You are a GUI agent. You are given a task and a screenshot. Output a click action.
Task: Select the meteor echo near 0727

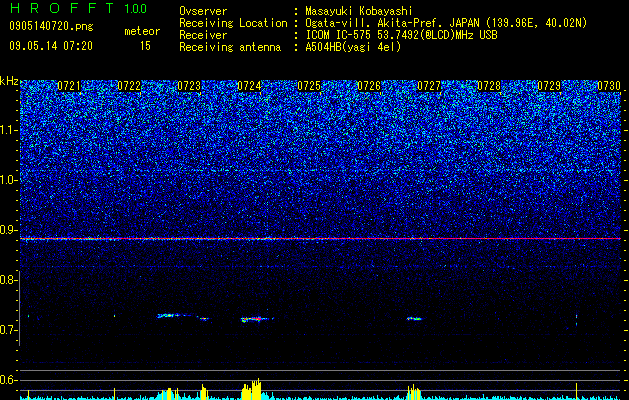(x=414, y=319)
